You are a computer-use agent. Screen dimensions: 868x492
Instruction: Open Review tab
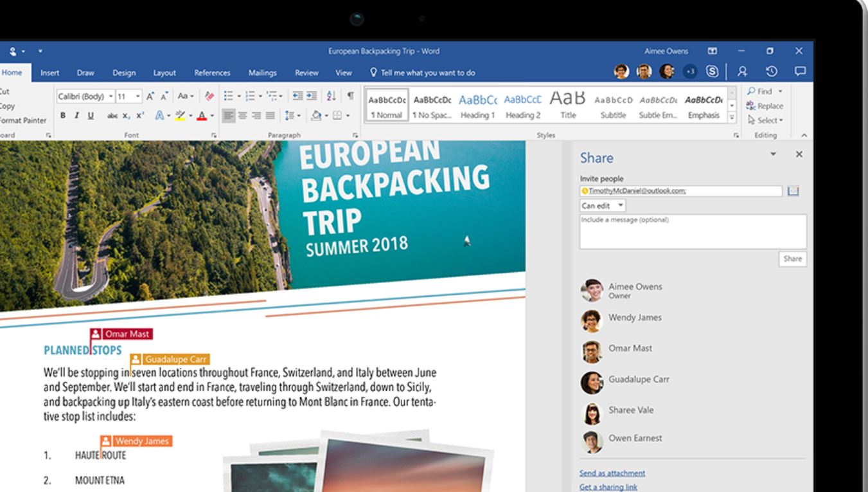point(306,73)
